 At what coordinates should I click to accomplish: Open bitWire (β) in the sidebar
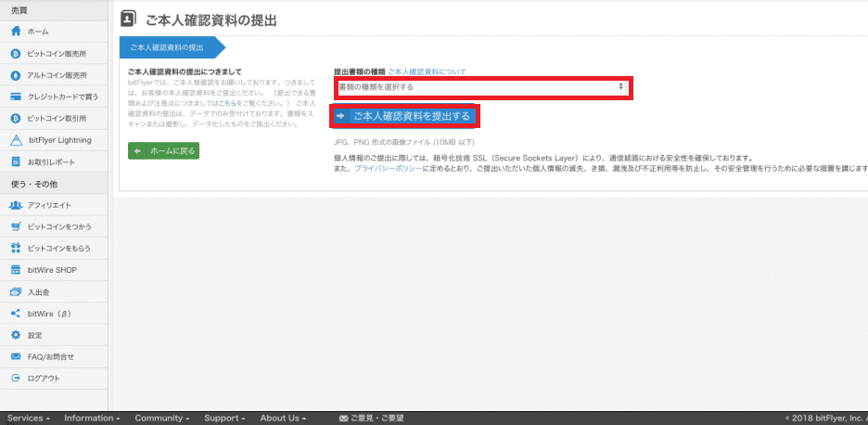pyautogui.click(x=54, y=314)
